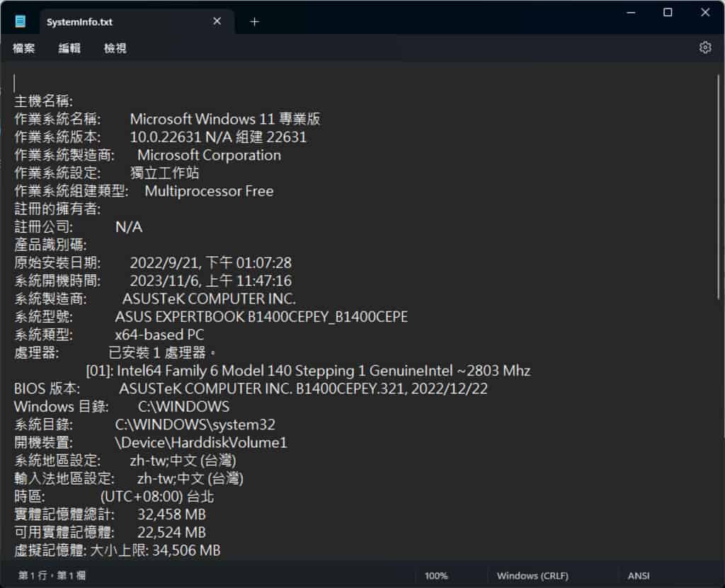Click the (UTC+08:00) 台北 time zone

157,497
